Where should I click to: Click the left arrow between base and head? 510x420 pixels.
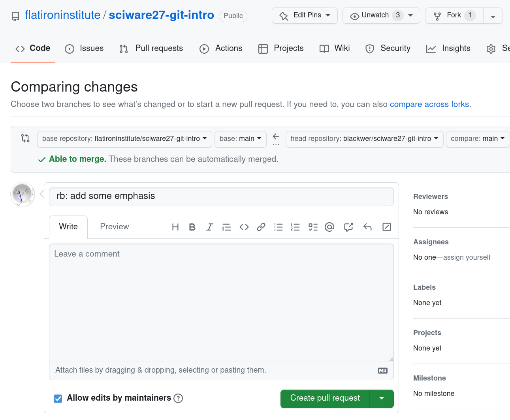[x=276, y=137]
